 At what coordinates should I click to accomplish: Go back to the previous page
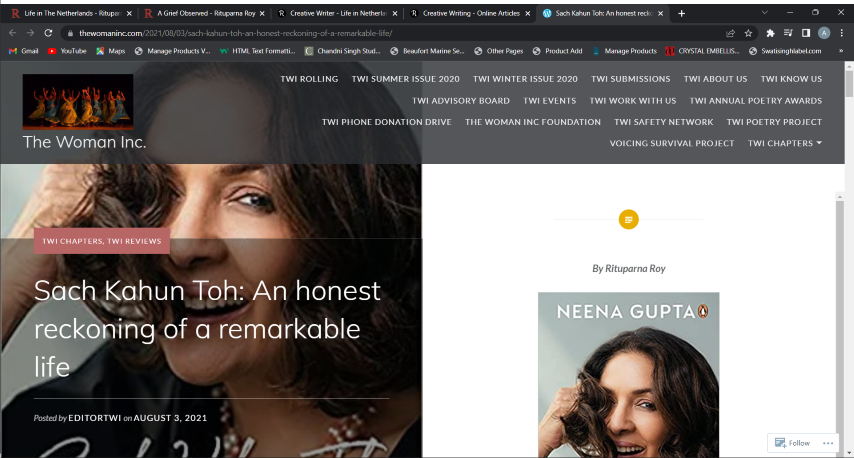point(13,33)
